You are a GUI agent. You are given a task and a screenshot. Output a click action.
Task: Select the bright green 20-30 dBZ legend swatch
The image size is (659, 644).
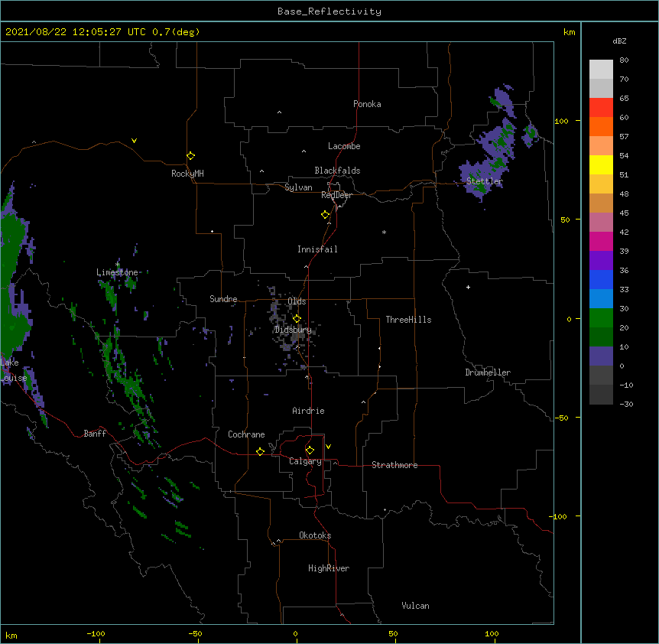tap(601, 318)
